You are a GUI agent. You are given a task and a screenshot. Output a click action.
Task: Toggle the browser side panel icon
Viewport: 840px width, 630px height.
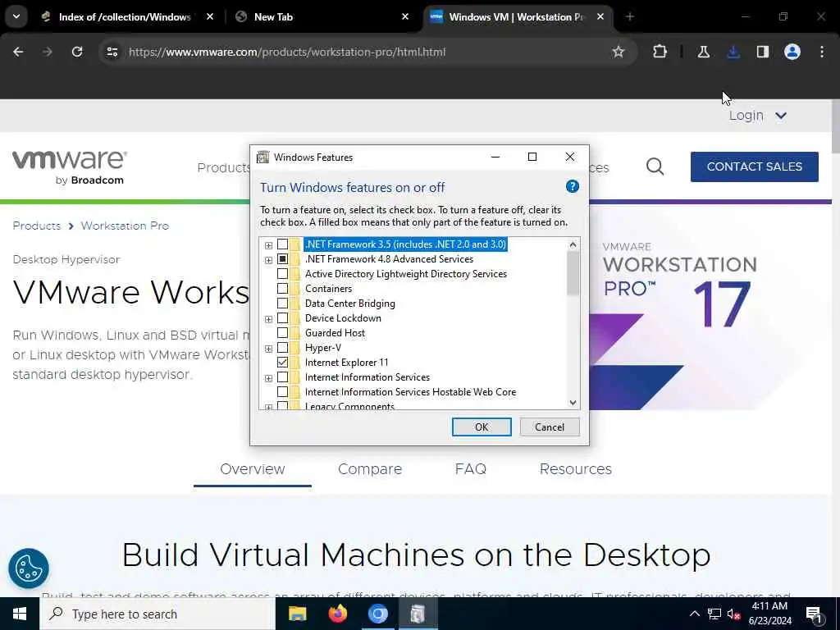pos(763,52)
